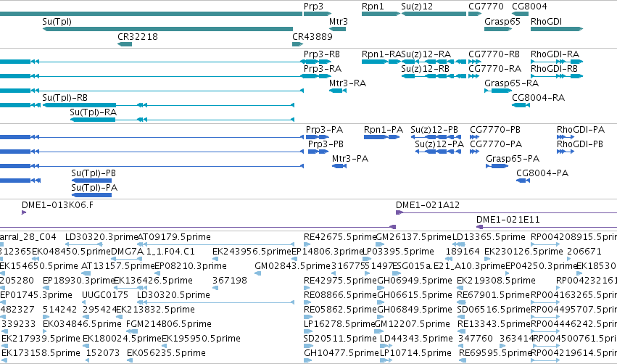Click the Rpn1-RA transcript
The image size is (617, 364).
[x=381, y=62]
